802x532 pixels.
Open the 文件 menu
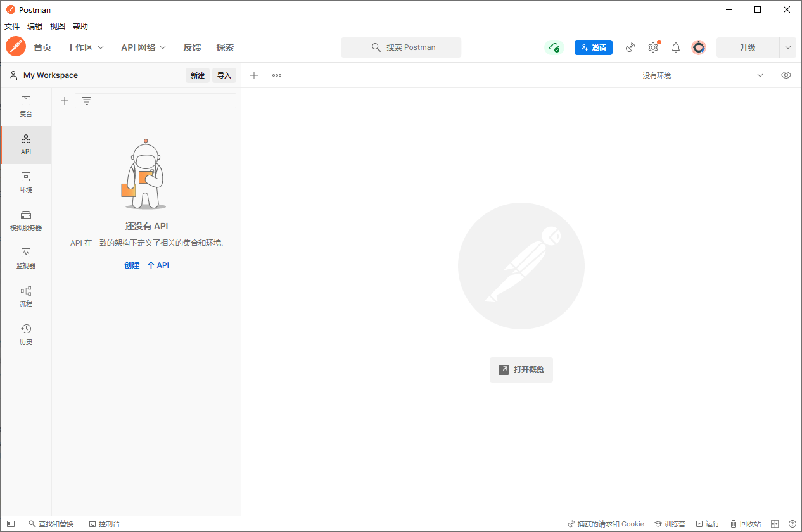pos(12,27)
